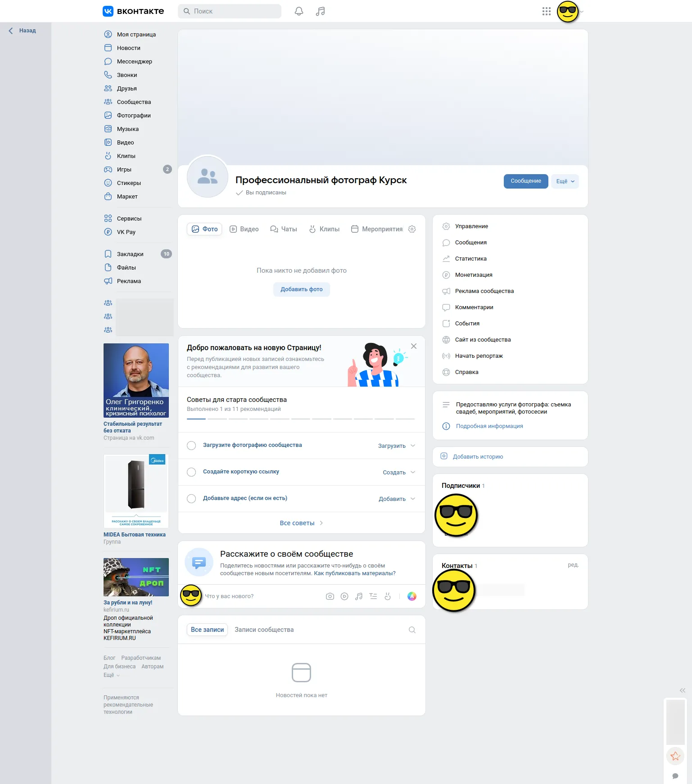
Task: Open Все советы with arrow
Action: 302,523
